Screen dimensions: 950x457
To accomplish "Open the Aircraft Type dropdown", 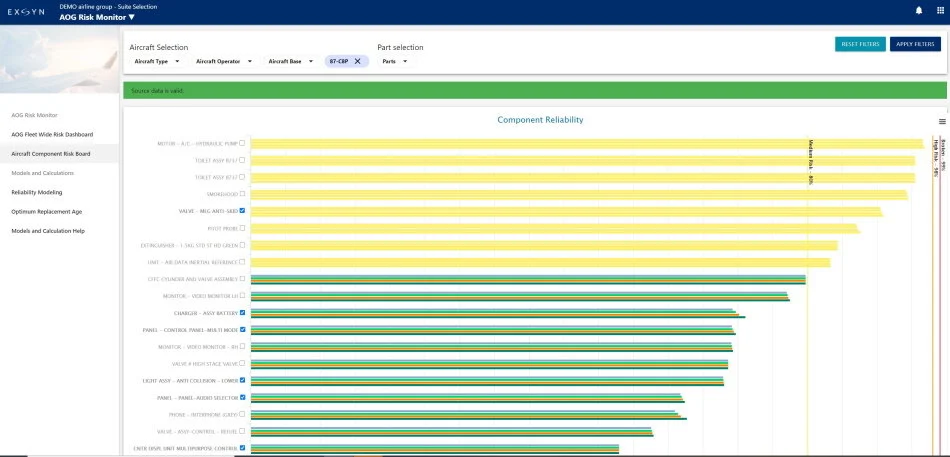I will [x=157, y=61].
